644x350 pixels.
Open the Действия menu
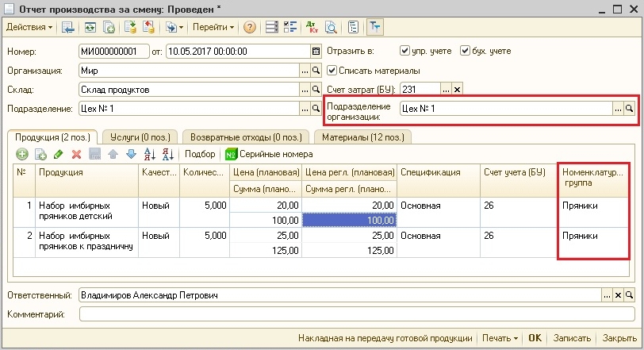click(29, 27)
